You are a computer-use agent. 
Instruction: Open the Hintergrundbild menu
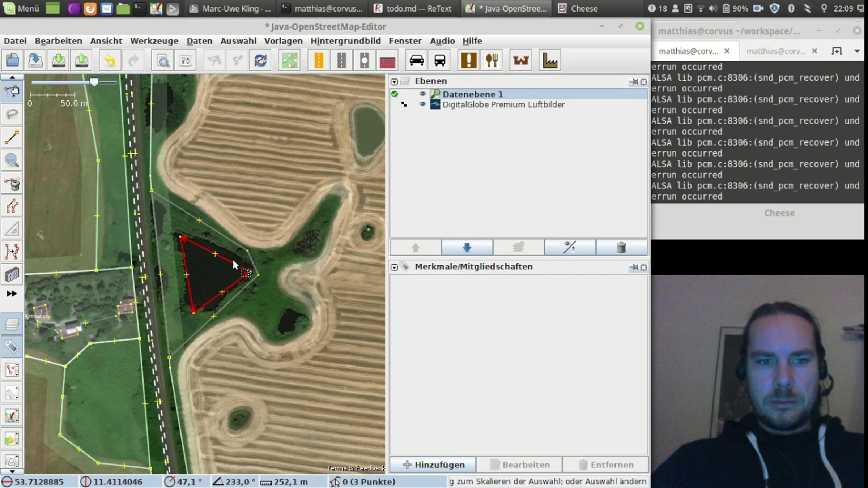346,41
